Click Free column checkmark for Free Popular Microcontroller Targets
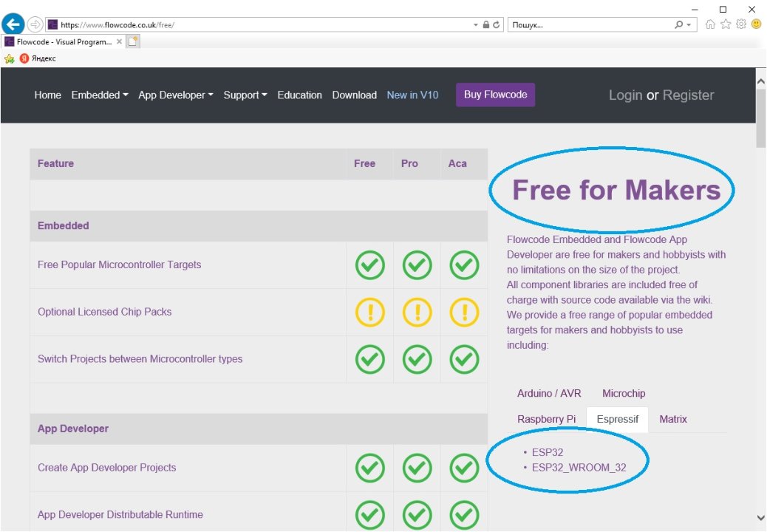Viewport: 767px width, 532px height. [x=369, y=265]
